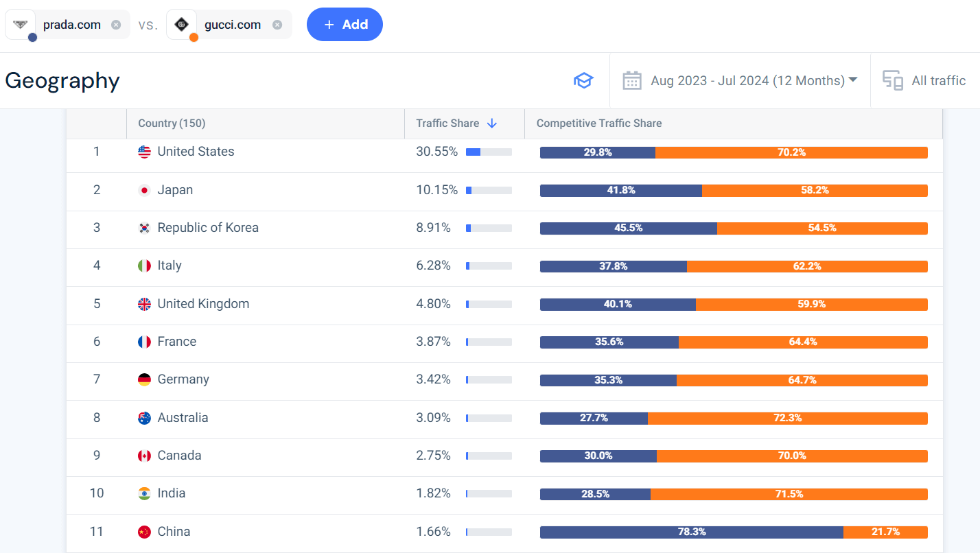Click the France flag icon
The image size is (980, 553).
coord(144,342)
